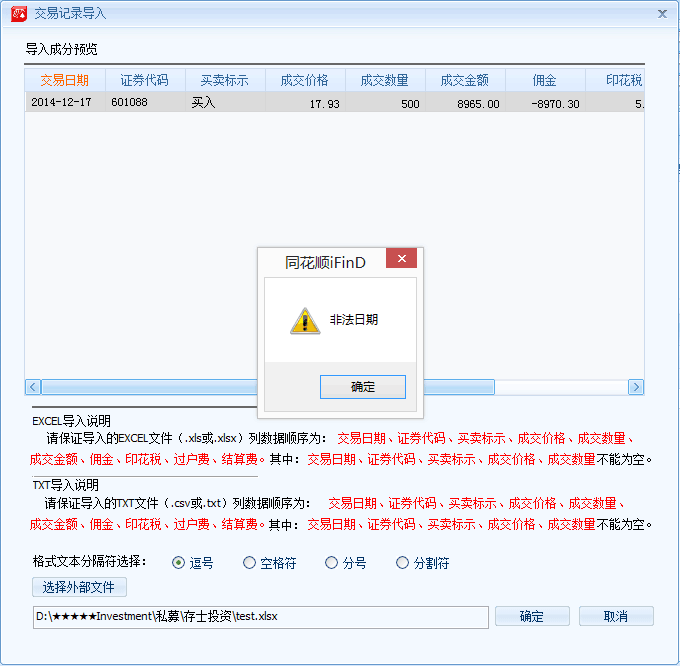Click the 证券代码 column header

(145, 80)
